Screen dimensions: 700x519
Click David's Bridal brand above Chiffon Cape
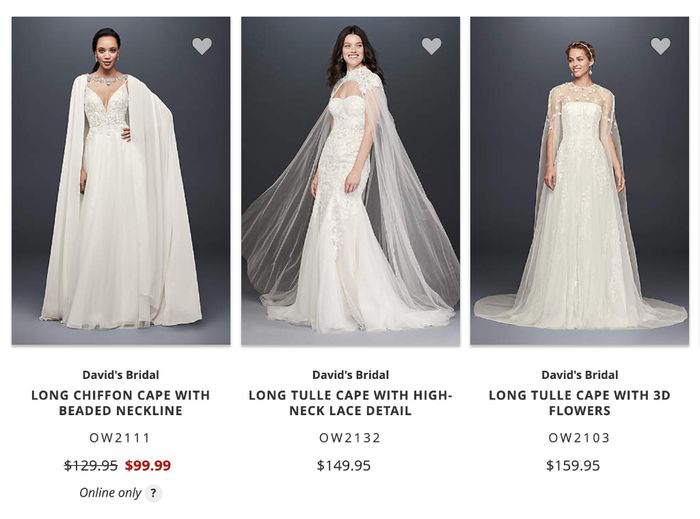(x=121, y=375)
